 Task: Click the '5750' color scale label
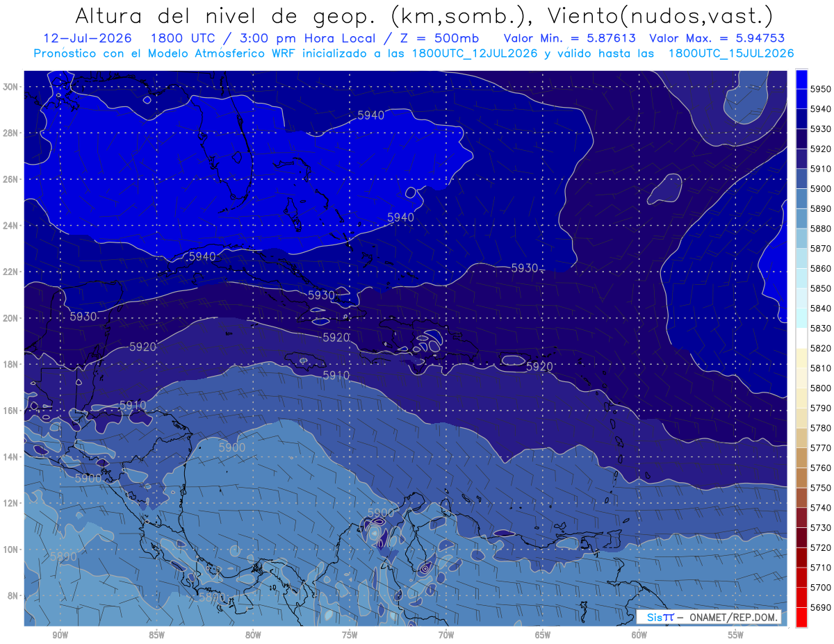[820, 488]
